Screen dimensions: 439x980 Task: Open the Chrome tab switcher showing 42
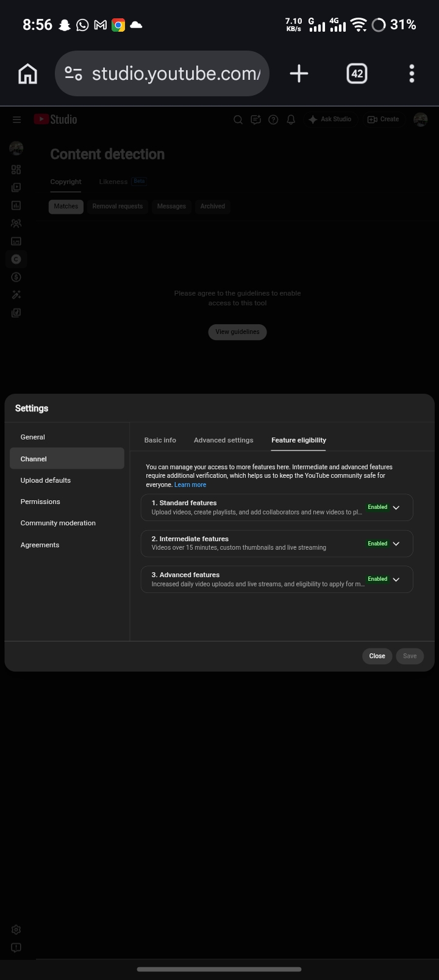(x=357, y=74)
